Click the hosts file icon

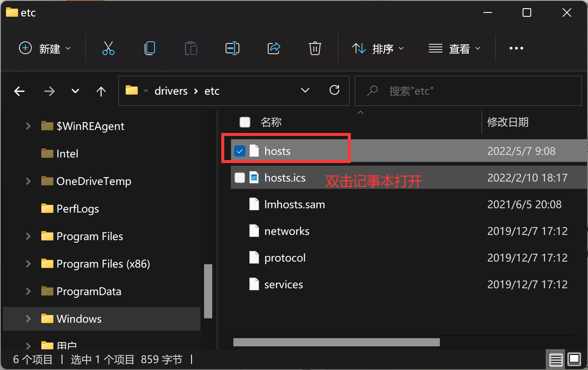[x=254, y=151]
